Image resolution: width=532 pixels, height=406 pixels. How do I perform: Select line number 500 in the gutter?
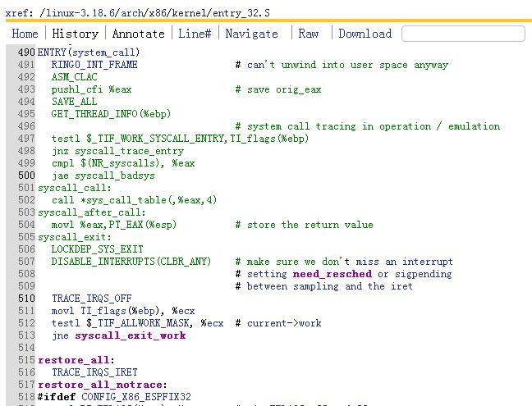click(x=25, y=176)
